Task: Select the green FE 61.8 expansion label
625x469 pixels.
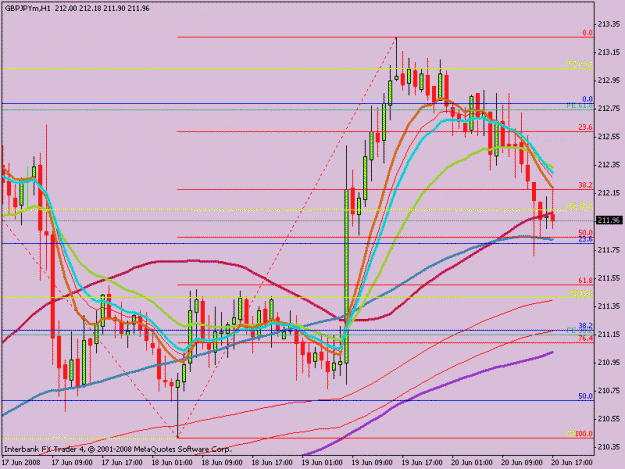Action: tap(580, 106)
